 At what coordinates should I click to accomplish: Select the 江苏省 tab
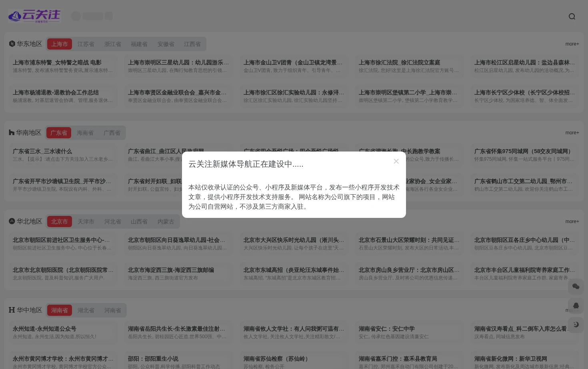tap(86, 44)
